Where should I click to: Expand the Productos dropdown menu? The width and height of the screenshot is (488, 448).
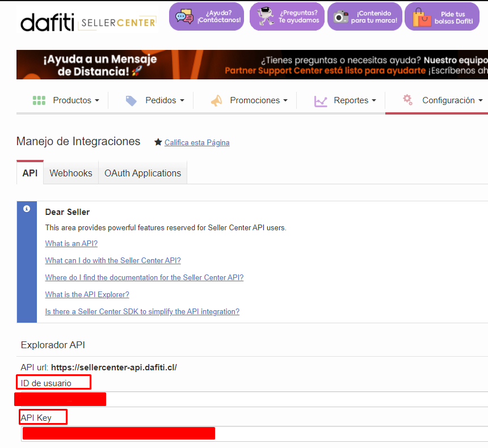76,100
